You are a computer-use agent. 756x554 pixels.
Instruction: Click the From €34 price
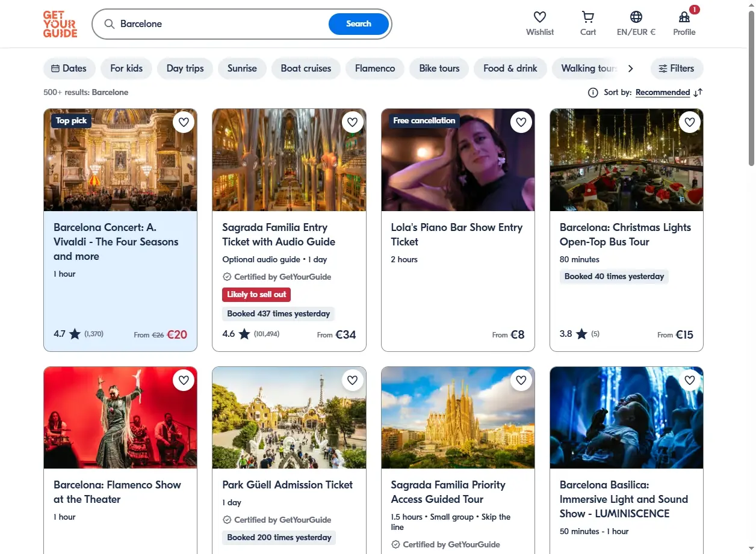(336, 334)
